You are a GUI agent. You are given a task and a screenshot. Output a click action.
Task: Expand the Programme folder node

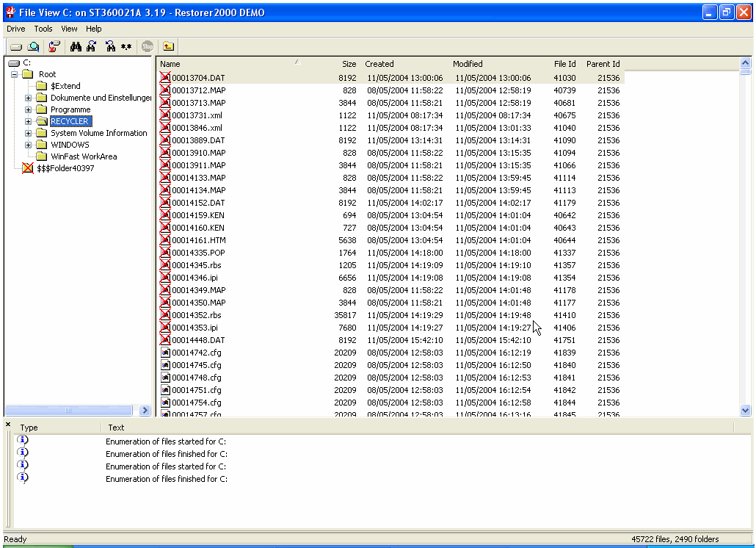pos(28,109)
